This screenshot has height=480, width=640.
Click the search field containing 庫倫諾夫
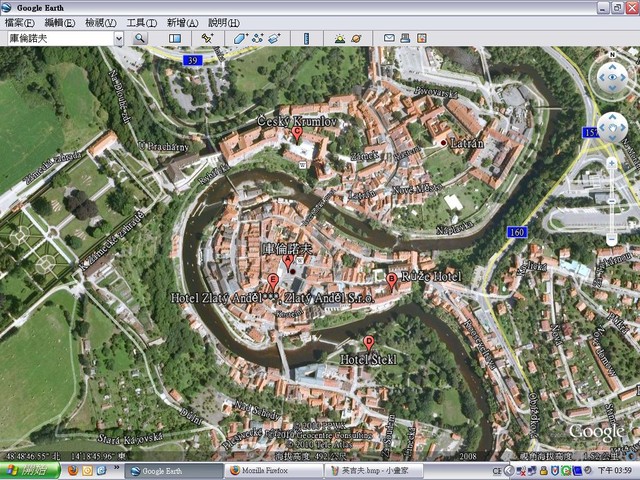[61, 38]
